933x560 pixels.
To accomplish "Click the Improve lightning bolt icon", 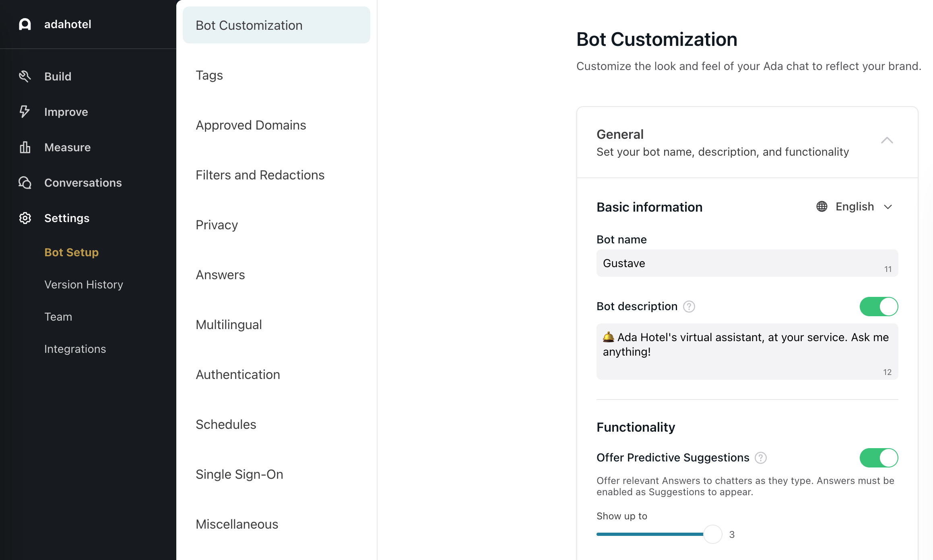I will coord(25,111).
